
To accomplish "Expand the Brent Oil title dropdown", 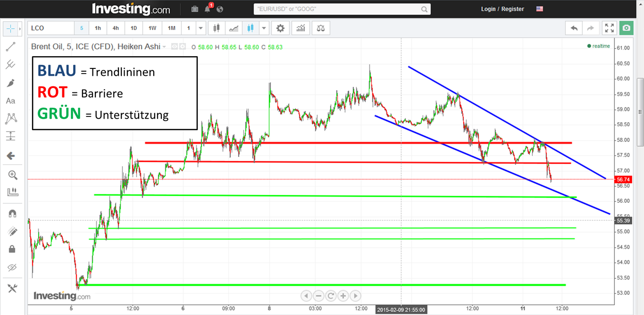I will coord(164,47).
